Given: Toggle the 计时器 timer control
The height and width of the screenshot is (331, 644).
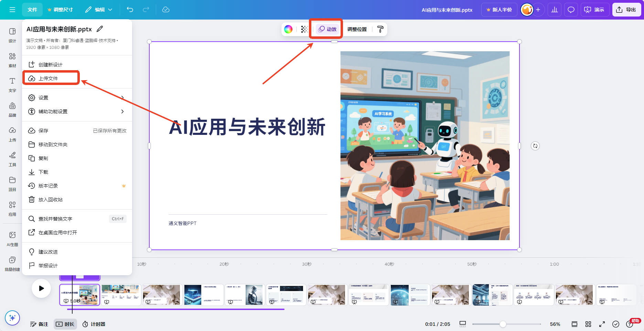Looking at the screenshot, I should (94, 324).
